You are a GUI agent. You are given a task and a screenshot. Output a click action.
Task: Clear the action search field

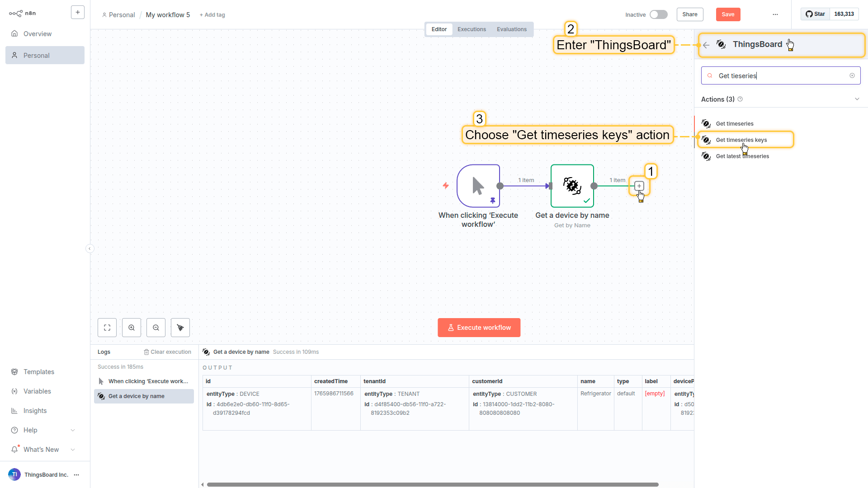(x=852, y=75)
